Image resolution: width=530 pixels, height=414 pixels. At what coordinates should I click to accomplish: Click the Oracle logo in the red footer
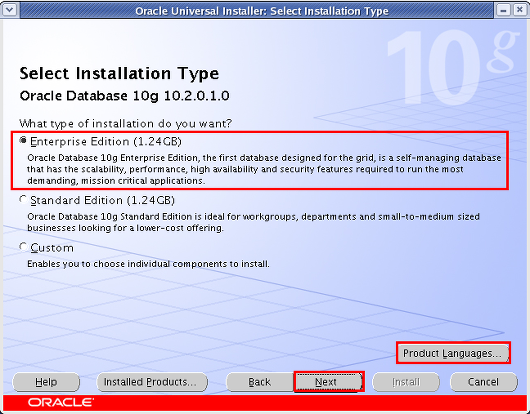point(61,403)
